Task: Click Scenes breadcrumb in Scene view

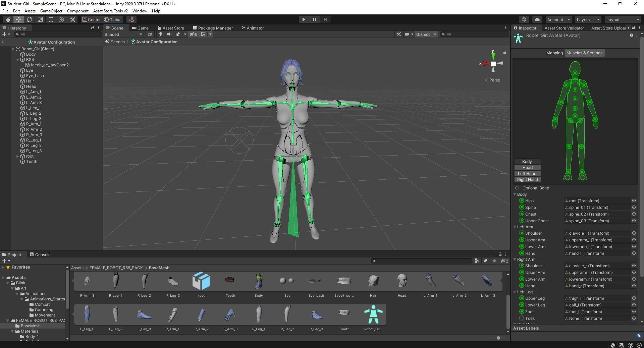Action: pyautogui.click(x=115, y=42)
